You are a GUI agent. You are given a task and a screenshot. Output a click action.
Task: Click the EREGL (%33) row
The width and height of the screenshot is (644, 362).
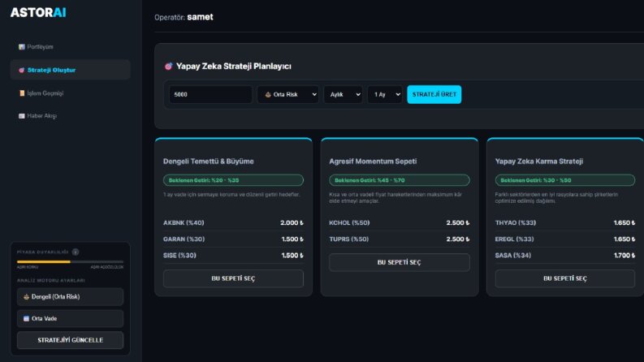point(565,239)
